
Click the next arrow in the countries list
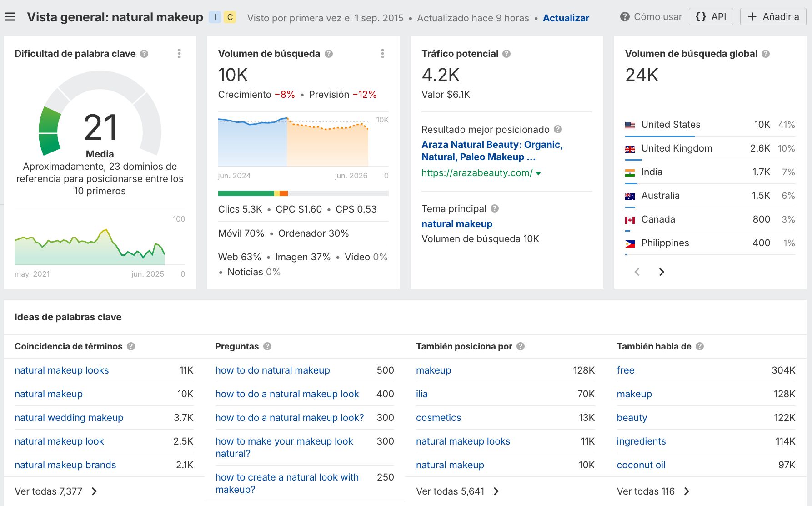point(662,272)
